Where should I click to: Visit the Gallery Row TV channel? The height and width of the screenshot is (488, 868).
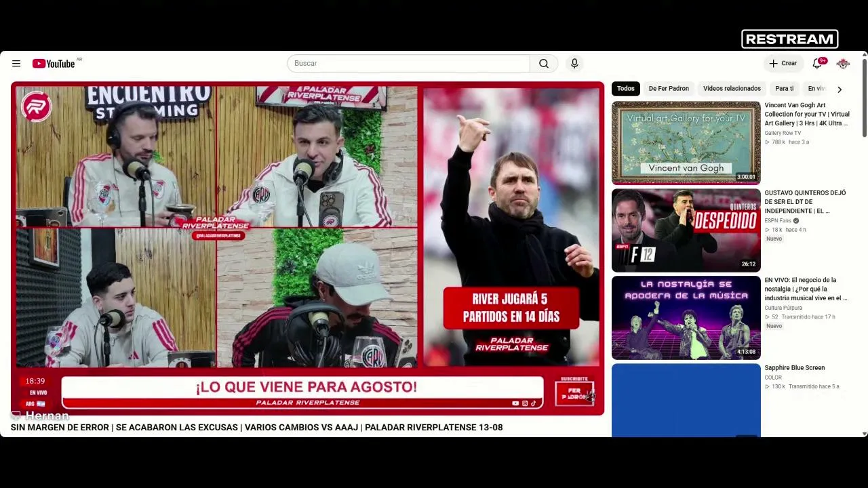[x=783, y=134]
